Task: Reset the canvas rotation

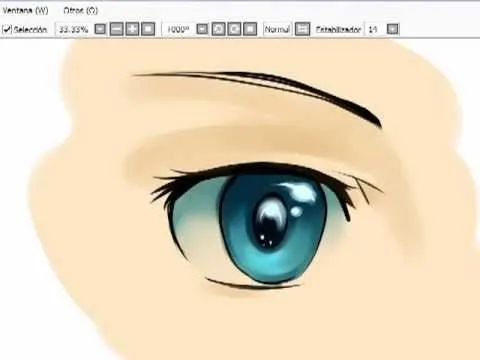Action: [250, 29]
